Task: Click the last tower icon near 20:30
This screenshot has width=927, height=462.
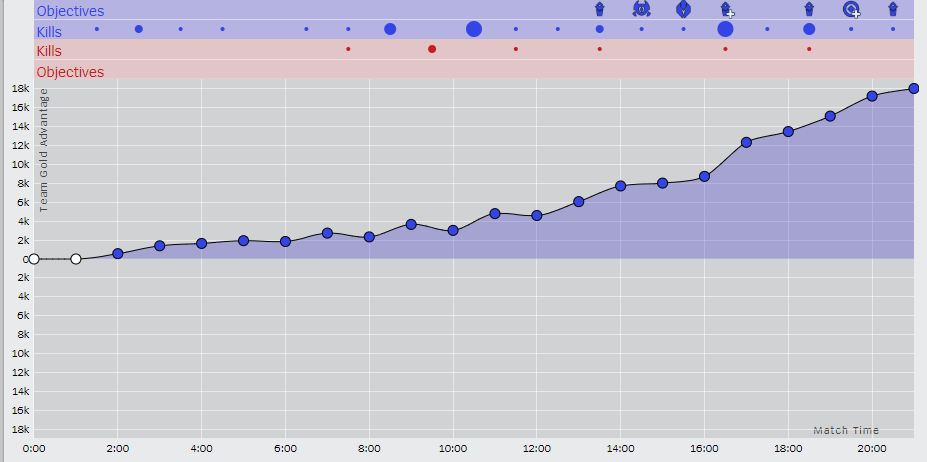Action: [893, 9]
